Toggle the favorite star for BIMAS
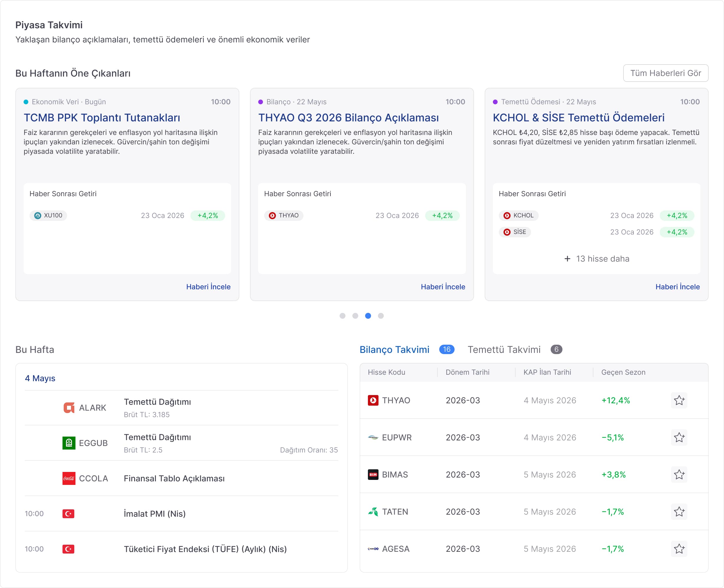The image size is (724, 588). click(x=679, y=475)
